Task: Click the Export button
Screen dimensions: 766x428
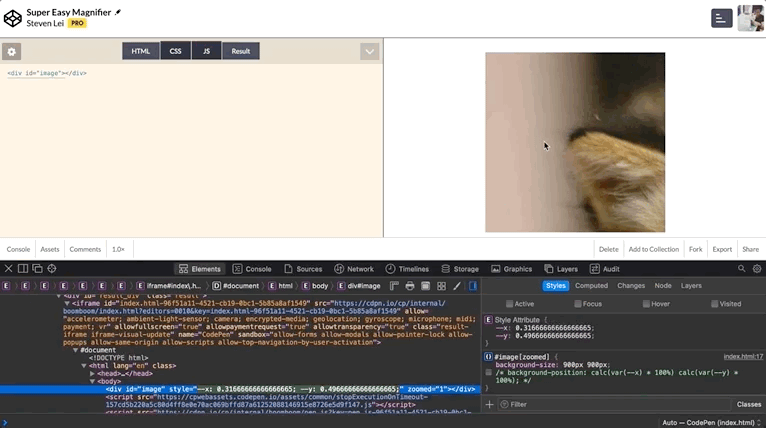Action: 722,249
